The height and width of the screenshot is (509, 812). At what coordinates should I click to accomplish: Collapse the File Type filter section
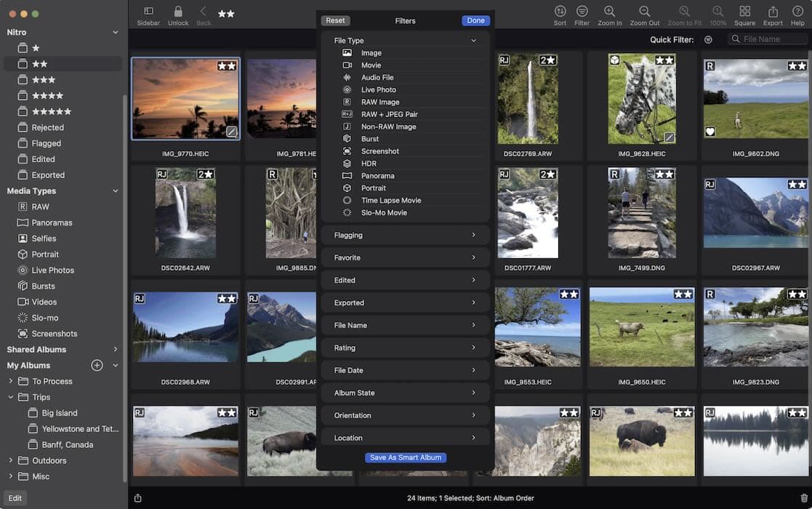[473, 40]
